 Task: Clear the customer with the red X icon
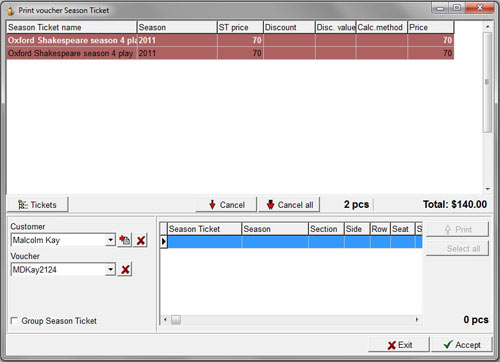141,240
